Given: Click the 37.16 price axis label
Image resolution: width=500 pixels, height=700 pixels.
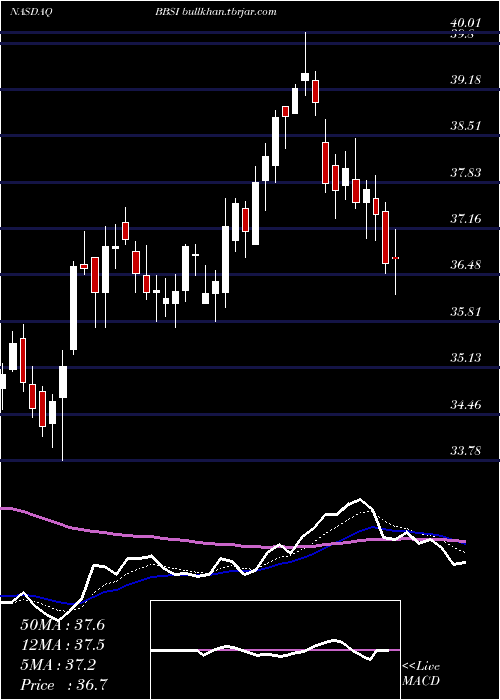Looking at the screenshot, I should (x=466, y=218).
